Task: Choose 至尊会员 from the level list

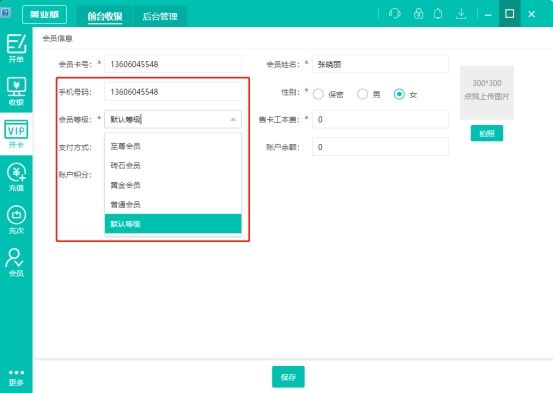Action: pos(173,146)
